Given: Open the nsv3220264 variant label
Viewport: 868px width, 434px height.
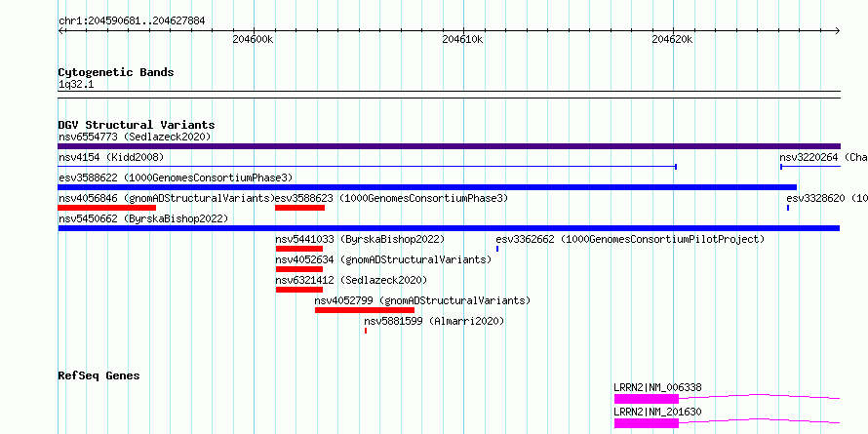Looking at the screenshot, I should point(824,157).
